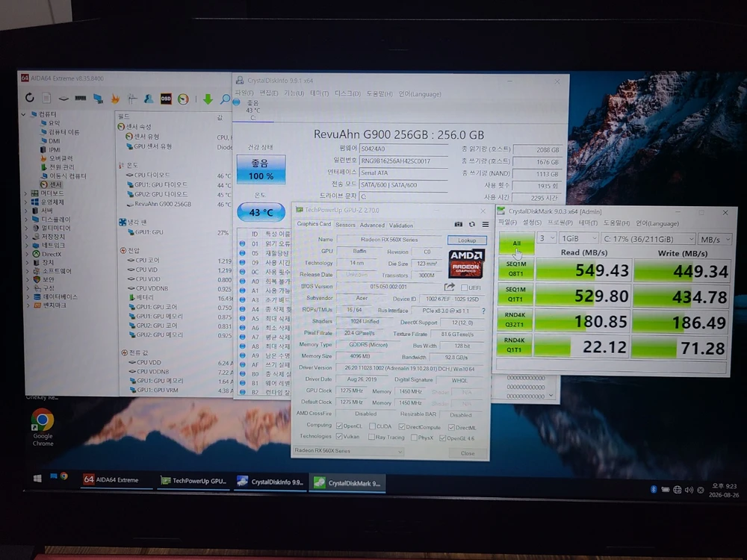747x560 pixels.
Task: Open Windows Start button
Action: (37, 479)
